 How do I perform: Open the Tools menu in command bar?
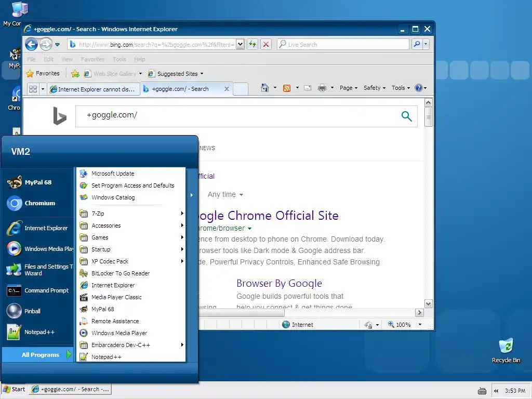[x=401, y=88]
